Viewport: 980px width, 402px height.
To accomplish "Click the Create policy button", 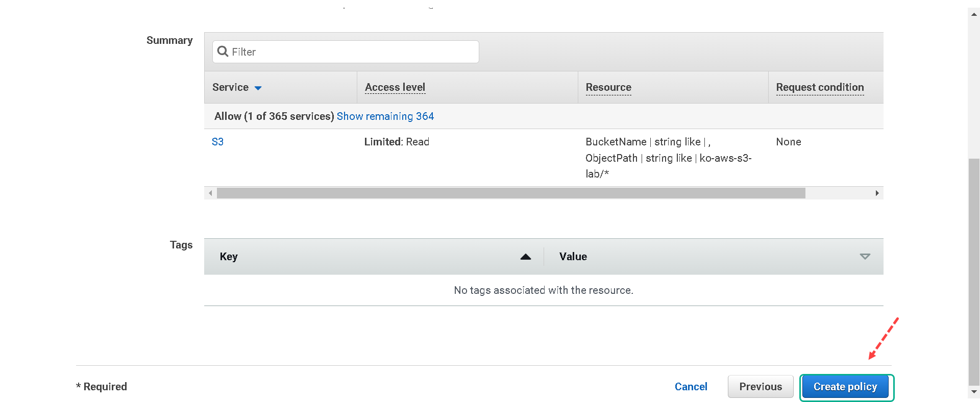I will [845, 387].
